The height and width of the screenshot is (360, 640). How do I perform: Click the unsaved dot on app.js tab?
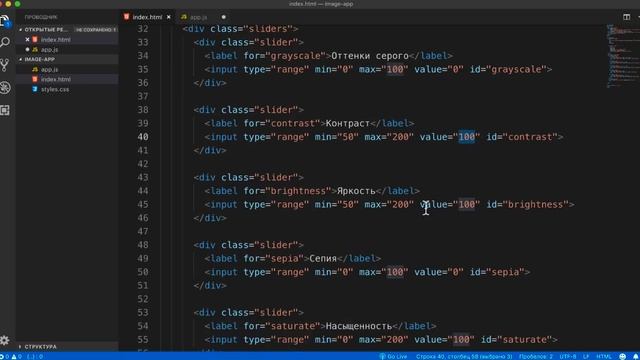click(x=223, y=17)
